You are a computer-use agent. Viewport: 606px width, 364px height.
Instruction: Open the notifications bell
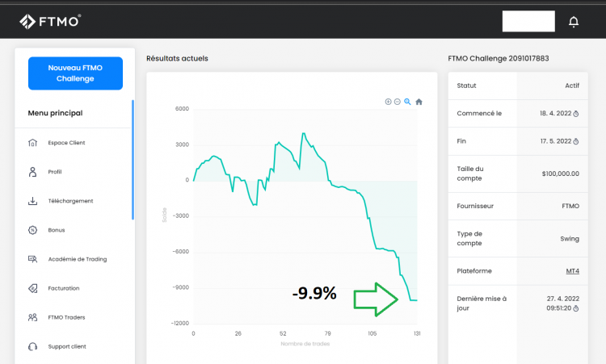[574, 22]
